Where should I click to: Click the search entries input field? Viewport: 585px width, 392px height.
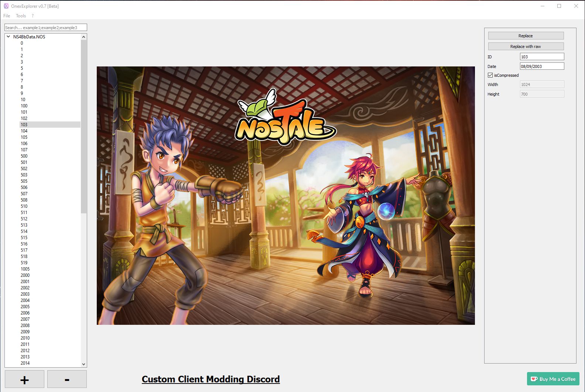point(46,28)
